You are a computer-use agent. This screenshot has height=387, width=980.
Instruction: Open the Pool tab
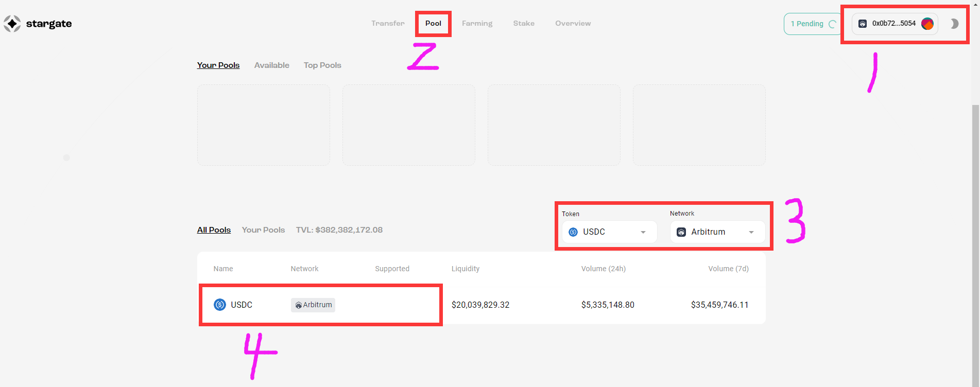[433, 23]
